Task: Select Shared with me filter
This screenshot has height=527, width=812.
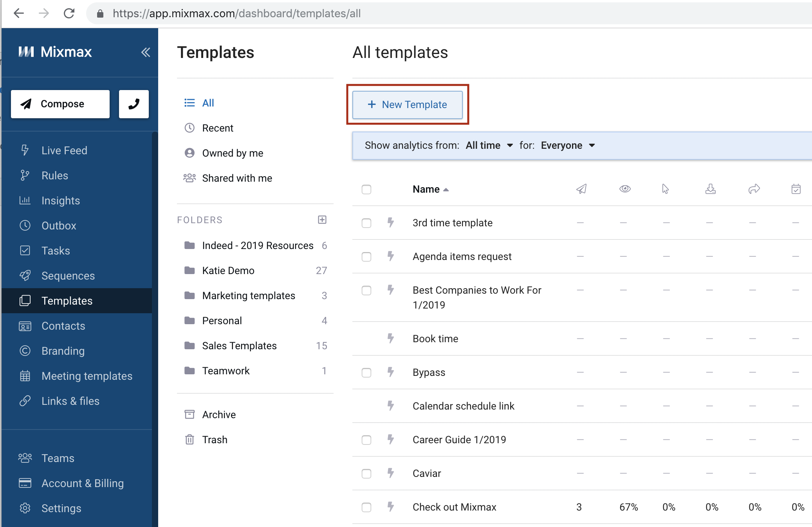Action: pos(237,178)
